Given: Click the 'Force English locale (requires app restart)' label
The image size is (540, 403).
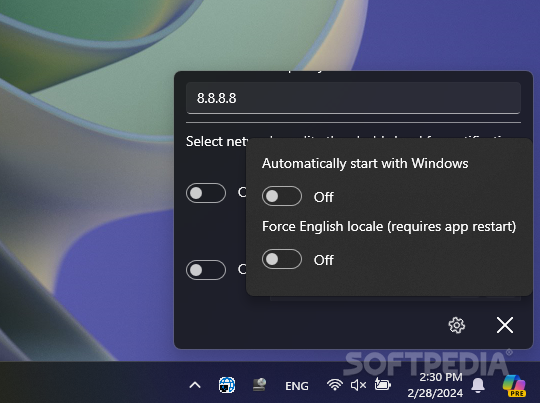Looking at the screenshot, I should click(x=389, y=227).
